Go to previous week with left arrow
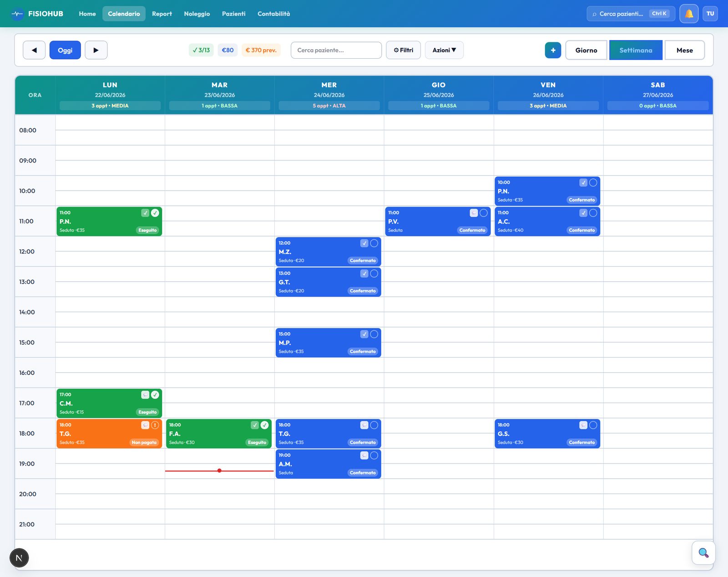Image resolution: width=728 pixels, height=577 pixels. tap(34, 50)
